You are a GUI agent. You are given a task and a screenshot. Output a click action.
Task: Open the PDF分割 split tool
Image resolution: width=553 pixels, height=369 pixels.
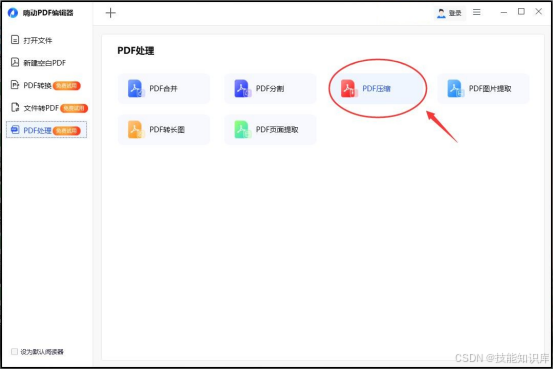271,89
